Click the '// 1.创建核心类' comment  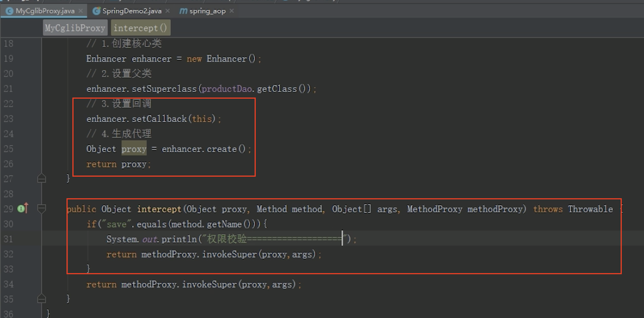pos(124,44)
